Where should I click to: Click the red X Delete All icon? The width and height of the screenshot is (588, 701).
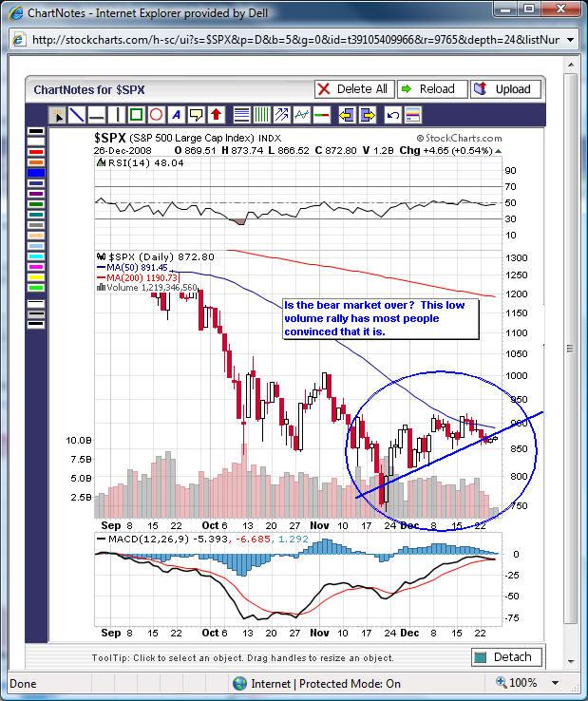[324, 89]
